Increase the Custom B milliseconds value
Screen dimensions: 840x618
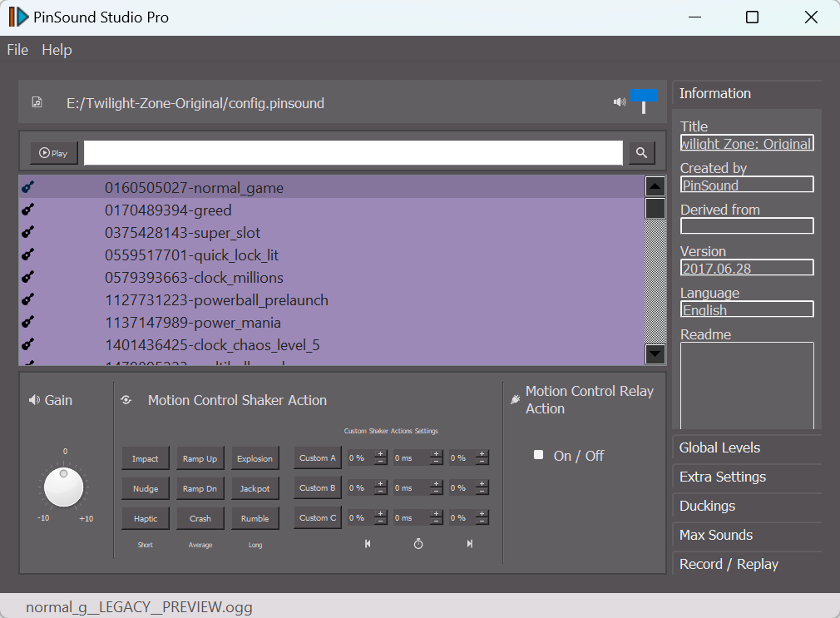(436, 485)
